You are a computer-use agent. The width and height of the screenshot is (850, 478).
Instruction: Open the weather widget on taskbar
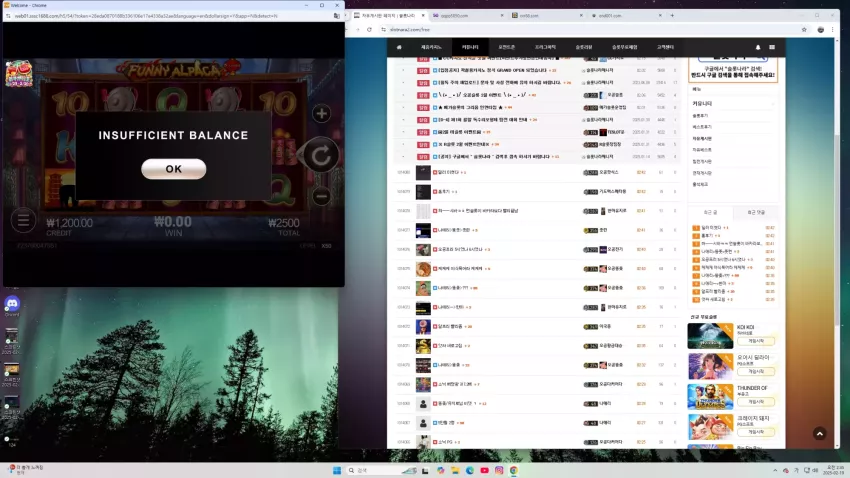24,470
